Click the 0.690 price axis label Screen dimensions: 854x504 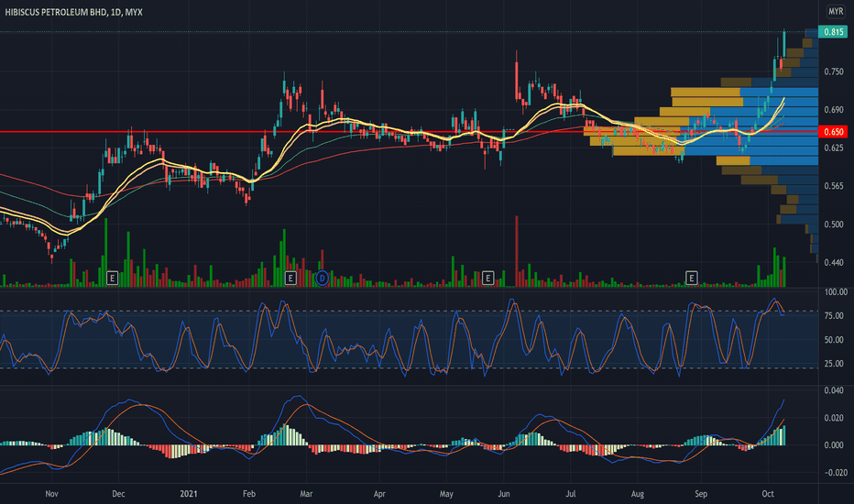click(834, 110)
